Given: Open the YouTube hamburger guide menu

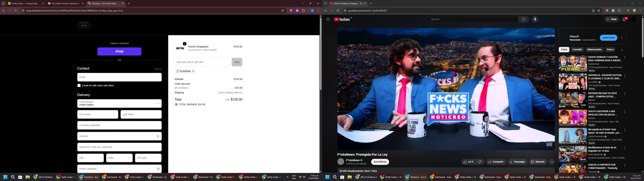Looking at the screenshot, I should [x=328, y=19].
